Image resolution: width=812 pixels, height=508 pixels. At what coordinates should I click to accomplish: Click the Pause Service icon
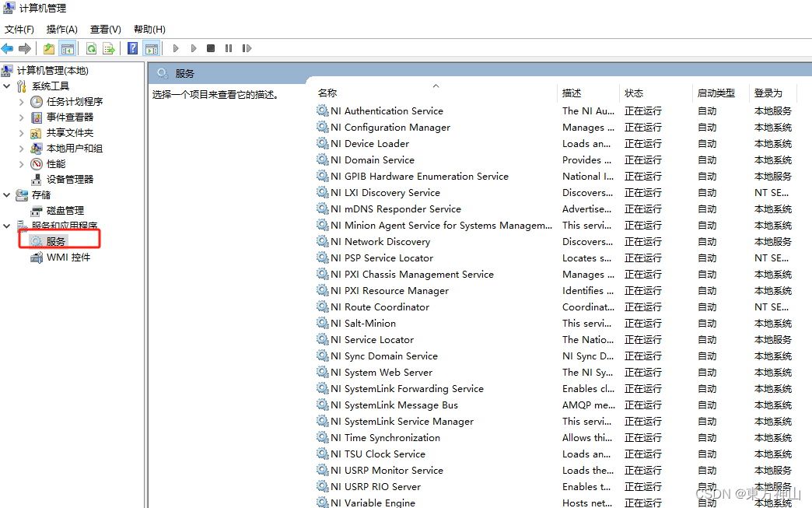coord(229,48)
